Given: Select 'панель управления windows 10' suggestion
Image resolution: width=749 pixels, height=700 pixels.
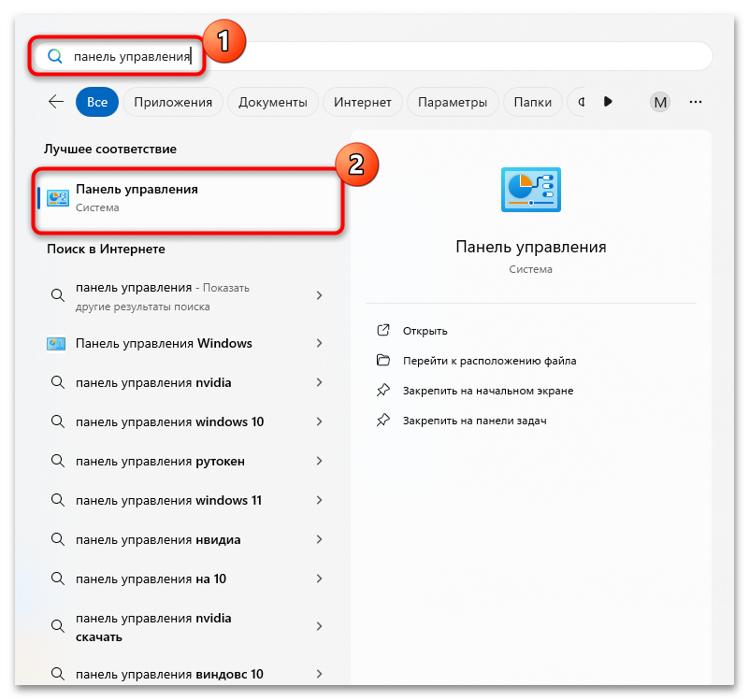Looking at the screenshot, I should 186,421.
